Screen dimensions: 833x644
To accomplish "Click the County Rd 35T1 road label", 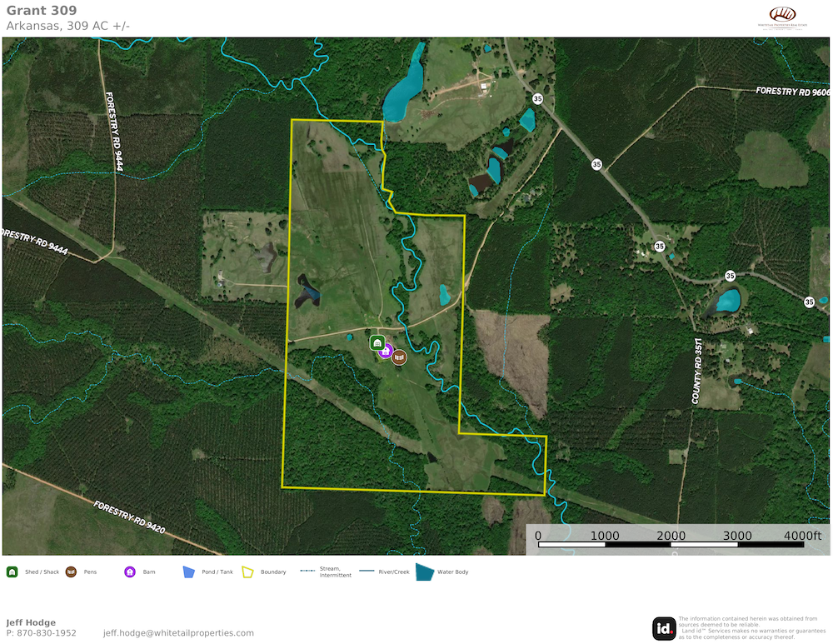I will [x=696, y=372].
